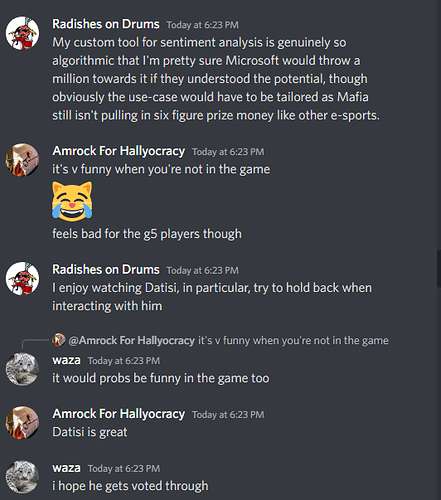Open waza's avatar beside 'i hope he gets voted through'
Viewport: 441px width, 500px height.
(x=22, y=477)
